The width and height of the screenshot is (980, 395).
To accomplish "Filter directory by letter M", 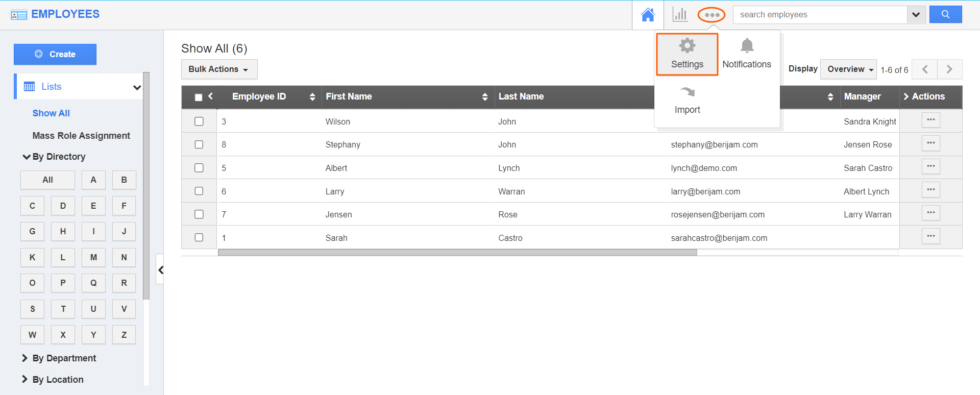I will coord(93,257).
